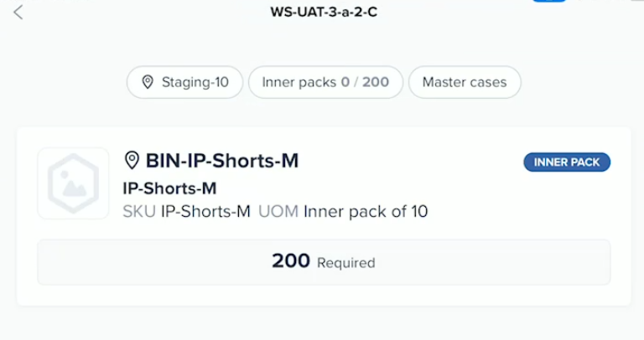Go back using the left chevron arrow
Viewport: 644px width, 340px height.
(18, 12)
